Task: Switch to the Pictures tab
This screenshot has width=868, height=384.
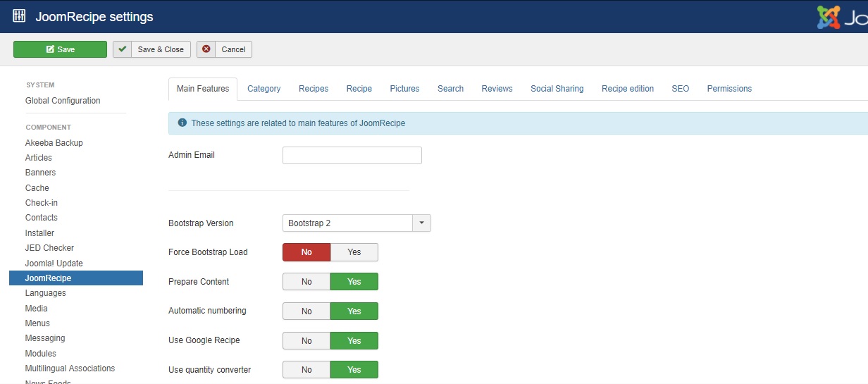Action: pyautogui.click(x=404, y=89)
